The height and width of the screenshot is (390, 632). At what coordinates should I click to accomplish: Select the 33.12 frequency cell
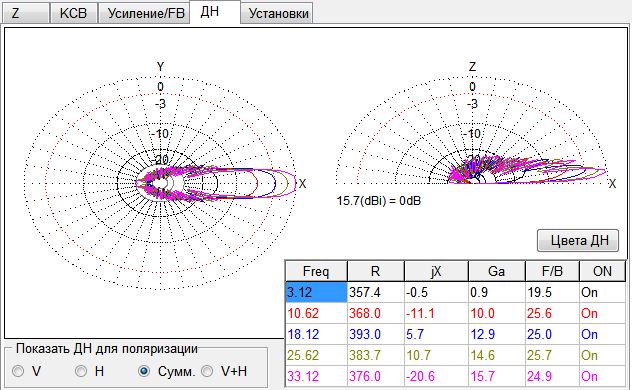[x=316, y=376]
